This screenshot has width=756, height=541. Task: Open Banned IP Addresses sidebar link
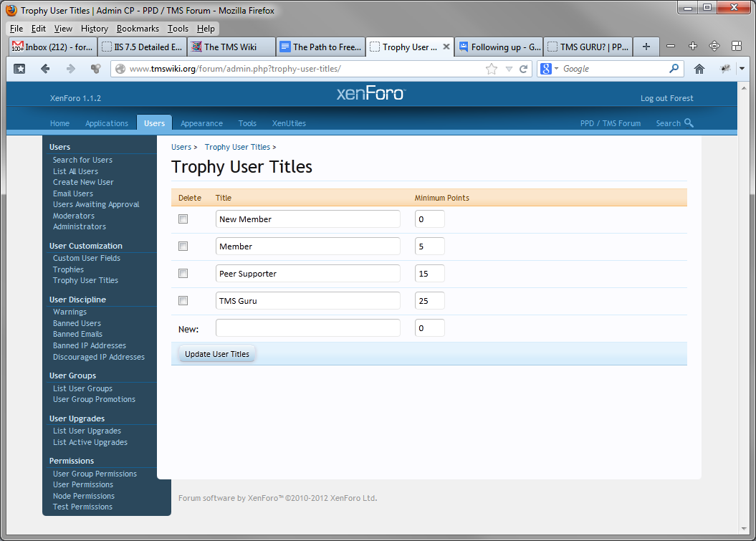[89, 345]
